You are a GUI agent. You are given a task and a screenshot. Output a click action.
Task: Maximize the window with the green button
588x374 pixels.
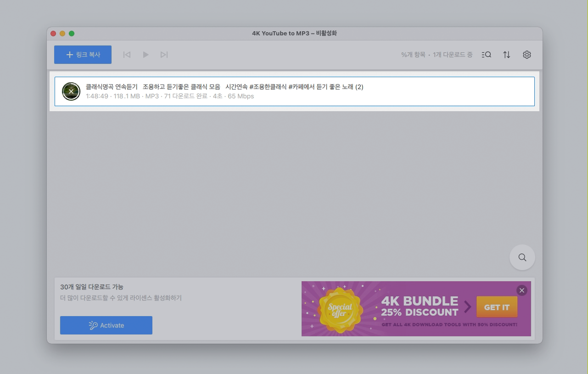[x=72, y=34]
